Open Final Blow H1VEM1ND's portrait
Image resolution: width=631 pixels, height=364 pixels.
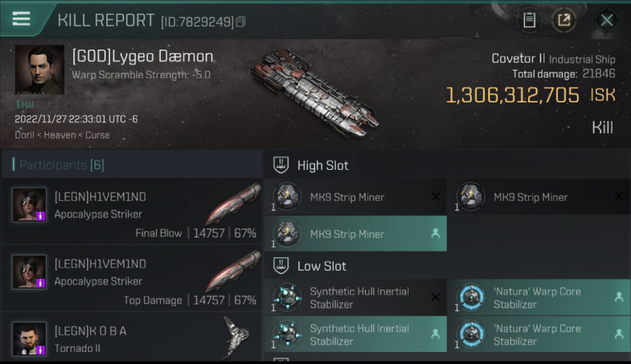click(29, 205)
